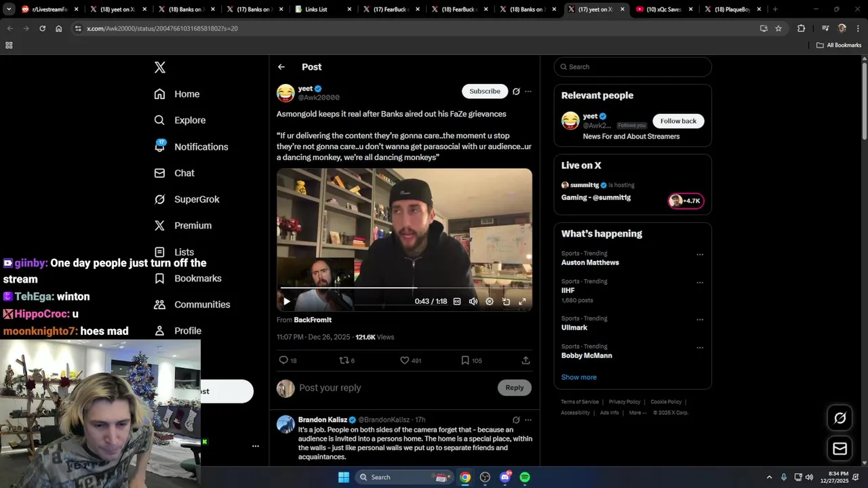The height and width of the screenshot is (488, 868).
Task: Open browser apps grid icon
Action: (9, 45)
